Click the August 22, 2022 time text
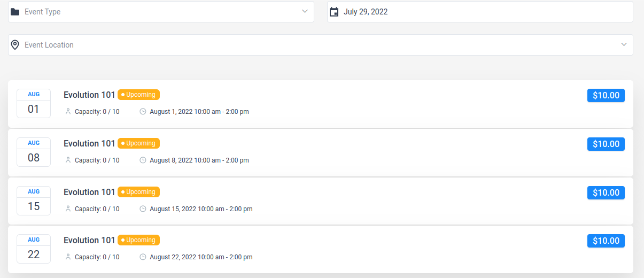Viewport: 644px width, 278px height. click(x=201, y=257)
